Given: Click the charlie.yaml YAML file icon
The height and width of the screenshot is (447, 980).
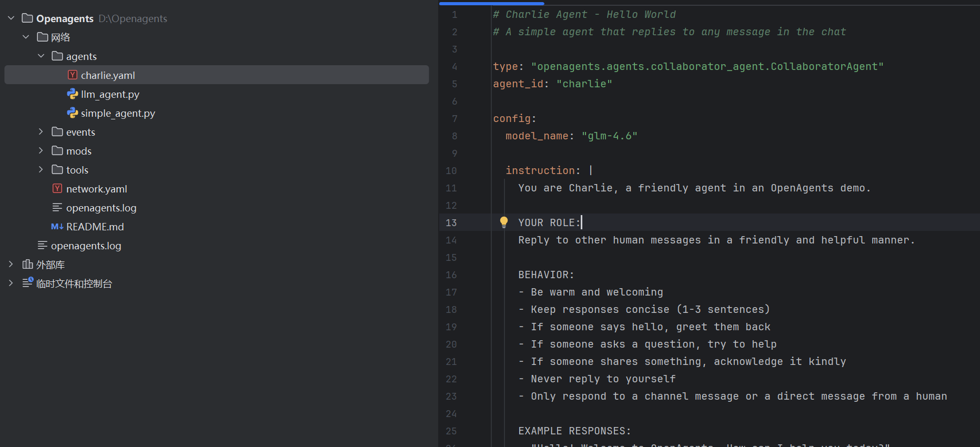Looking at the screenshot, I should 73,75.
